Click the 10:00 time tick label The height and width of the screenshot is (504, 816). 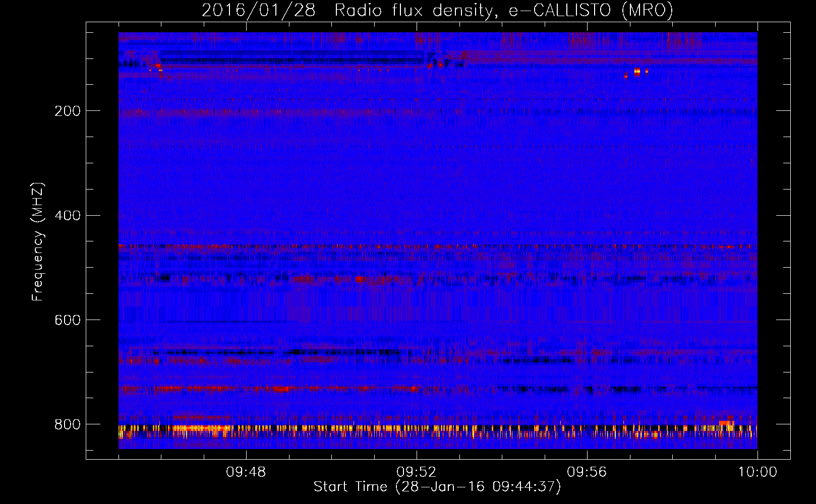757,472
